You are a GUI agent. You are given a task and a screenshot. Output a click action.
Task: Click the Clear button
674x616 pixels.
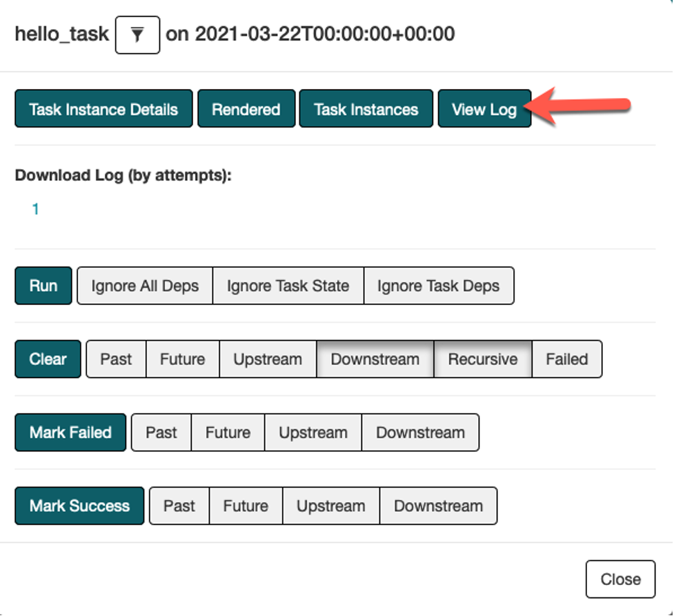tap(48, 359)
